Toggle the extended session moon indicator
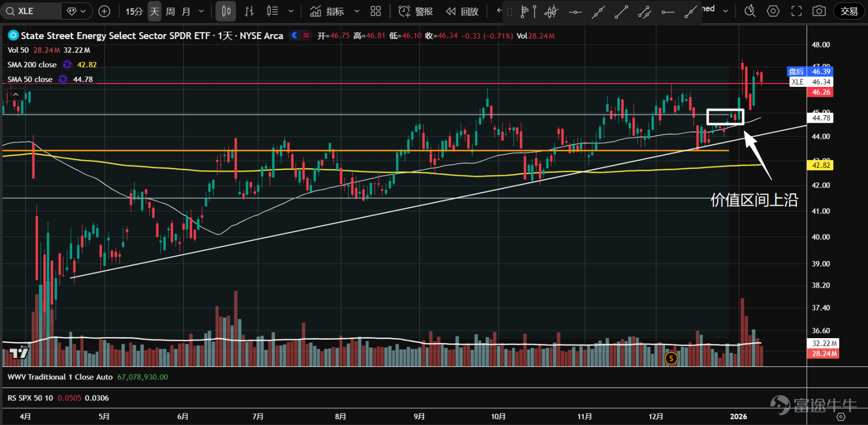This screenshot has width=868, height=425. click(x=295, y=35)
